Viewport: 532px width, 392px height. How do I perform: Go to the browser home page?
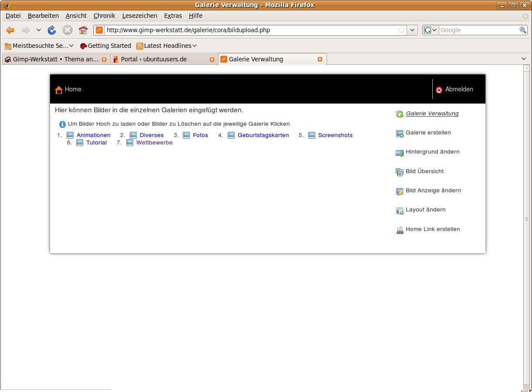83,30
